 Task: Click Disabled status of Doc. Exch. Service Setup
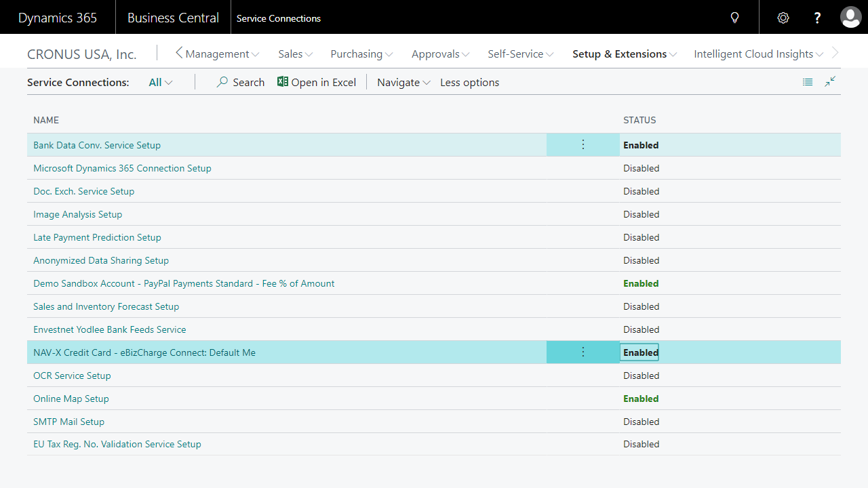[x=641, y=191]
